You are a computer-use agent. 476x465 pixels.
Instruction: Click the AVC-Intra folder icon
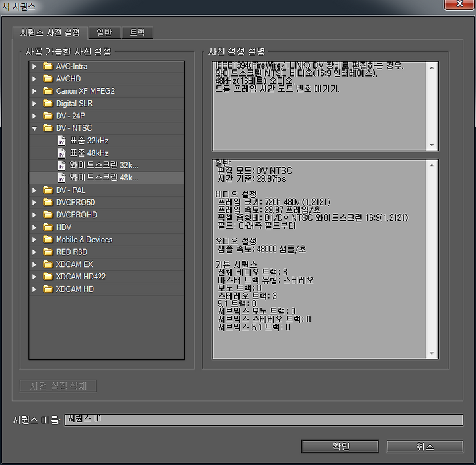coord(48,66)
